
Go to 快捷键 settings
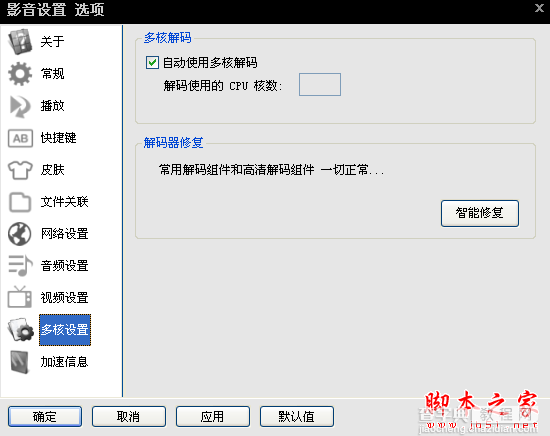58,138
